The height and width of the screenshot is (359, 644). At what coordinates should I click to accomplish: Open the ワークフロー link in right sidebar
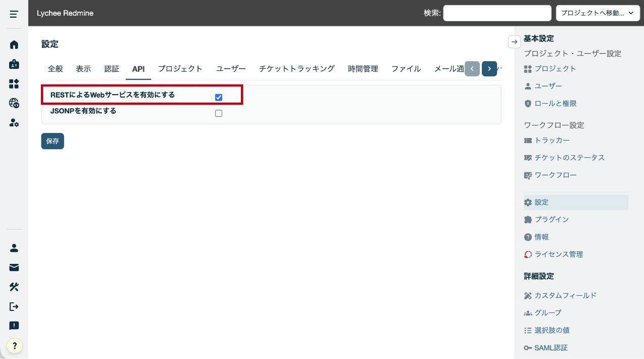point(555,175)
